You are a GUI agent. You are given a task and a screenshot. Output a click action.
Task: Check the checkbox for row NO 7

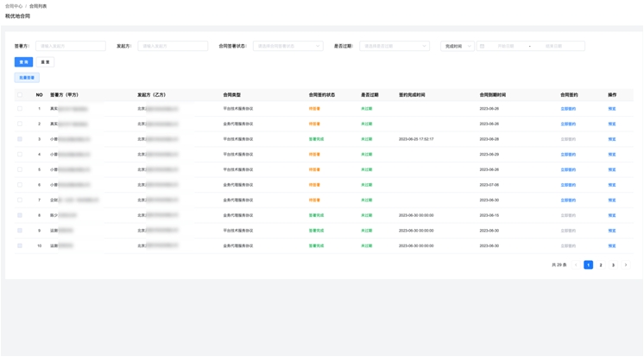(x=20, y=200)
